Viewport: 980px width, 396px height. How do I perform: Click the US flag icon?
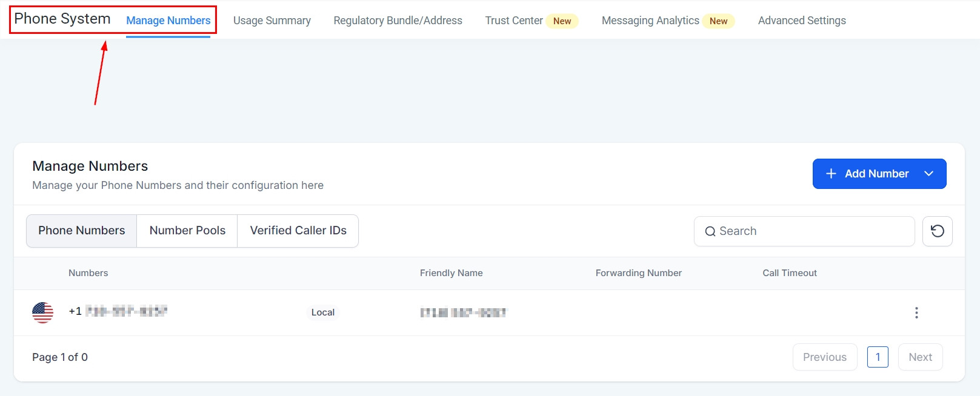(x=42, y=312)
